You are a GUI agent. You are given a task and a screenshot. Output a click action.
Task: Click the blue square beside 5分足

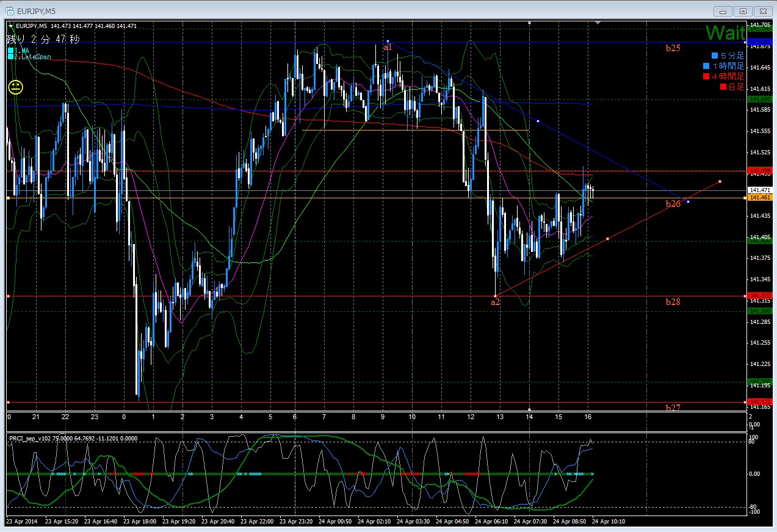pos(715,56)
